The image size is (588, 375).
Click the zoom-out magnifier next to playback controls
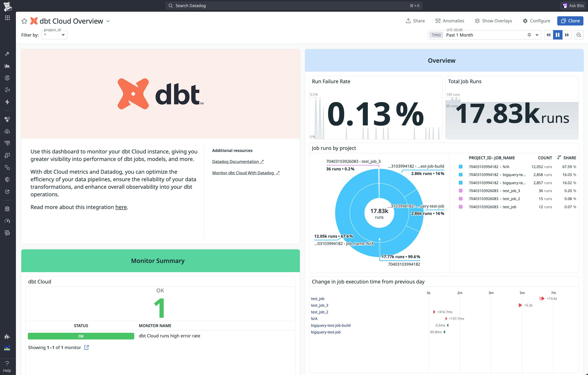(579, 35)
